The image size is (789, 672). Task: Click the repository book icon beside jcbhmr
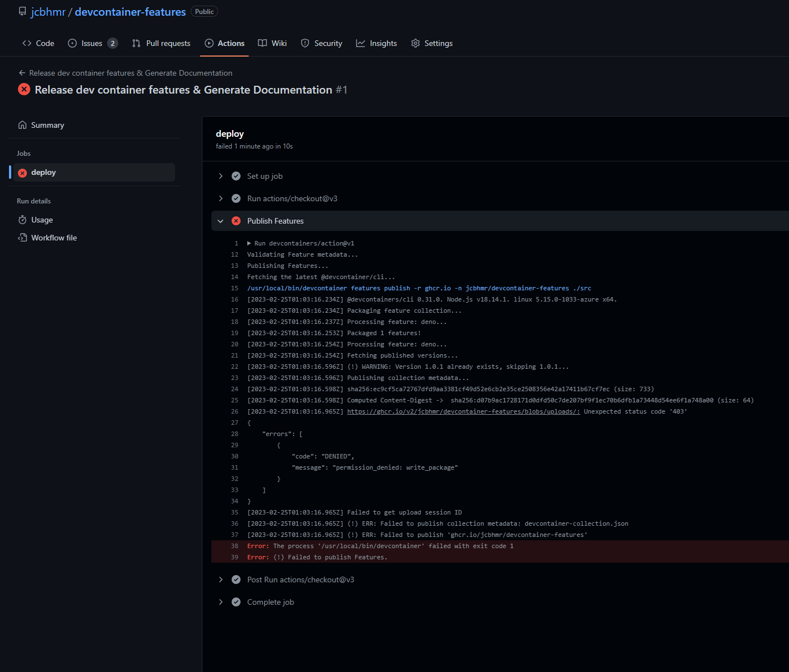point(22,11)
